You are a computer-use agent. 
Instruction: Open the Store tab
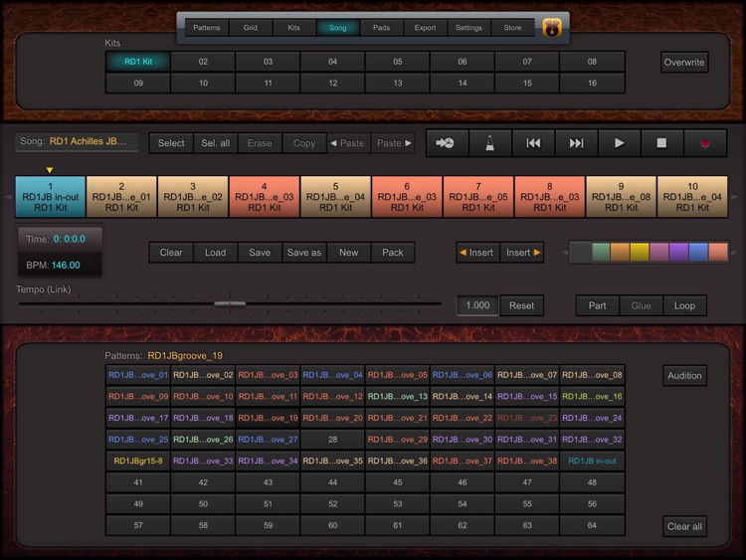512,28
